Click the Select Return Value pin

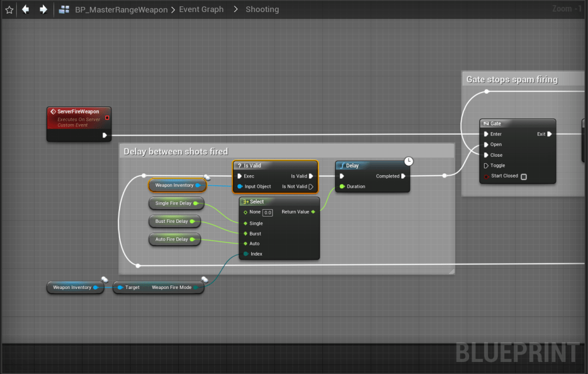pyautogui.click(x=313, y=212)
